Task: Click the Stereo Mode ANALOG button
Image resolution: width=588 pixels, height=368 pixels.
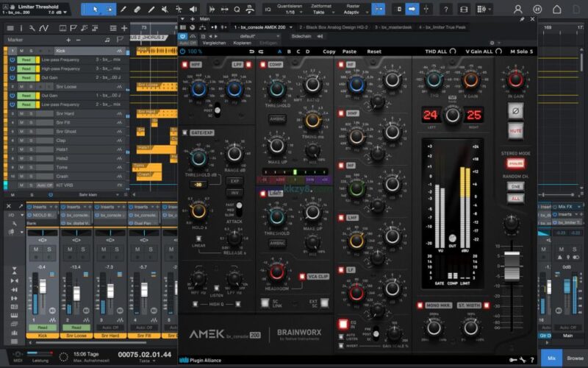Action: click(516, 163)
